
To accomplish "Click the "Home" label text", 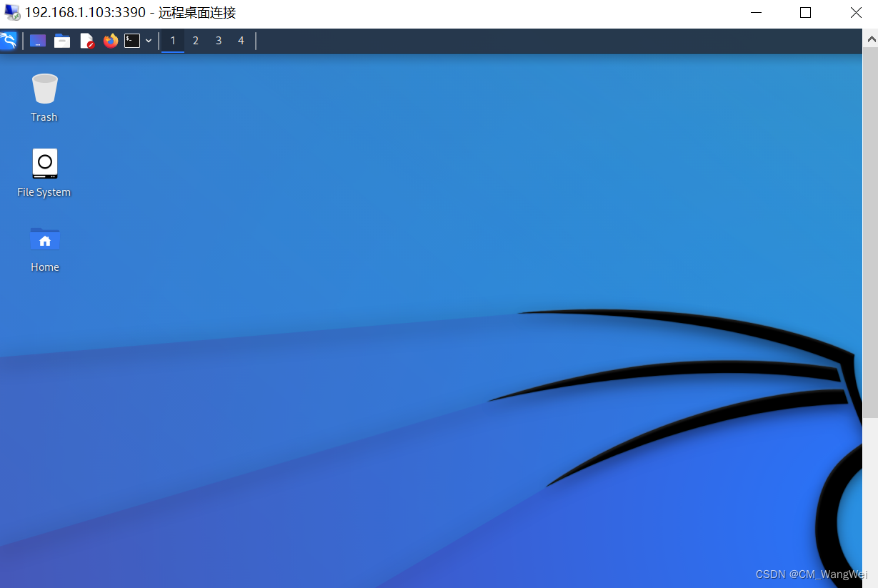I will (45, 267).
